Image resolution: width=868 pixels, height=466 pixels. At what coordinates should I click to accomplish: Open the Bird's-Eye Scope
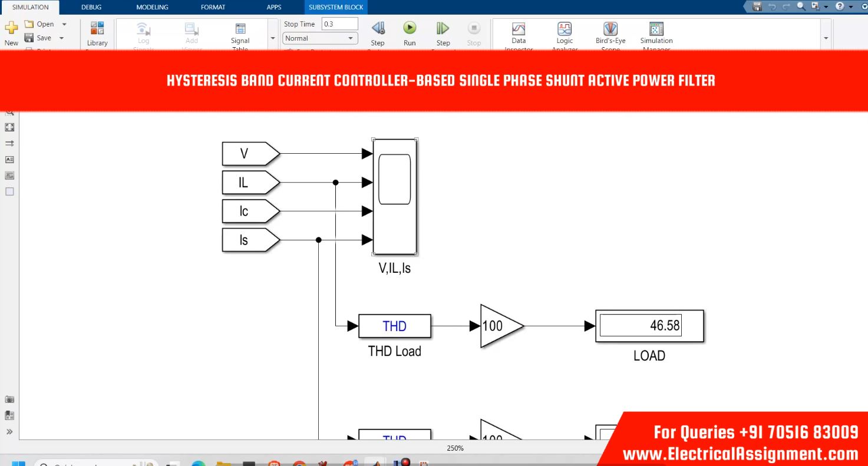tap(610, 30)
